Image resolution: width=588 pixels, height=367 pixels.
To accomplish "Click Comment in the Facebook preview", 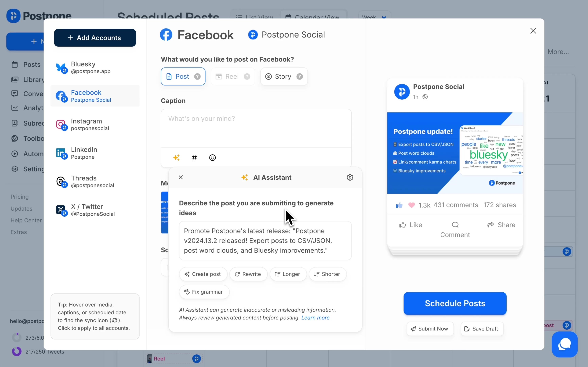I will (x=455, y=230).
